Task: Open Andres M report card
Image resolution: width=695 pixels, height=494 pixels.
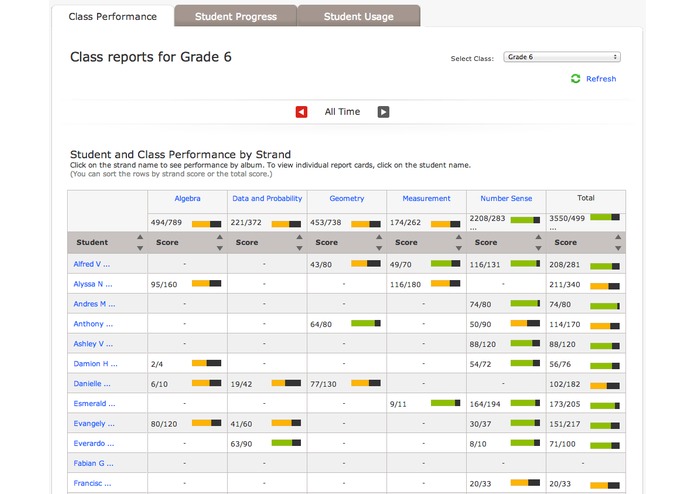Action: [94, 304]
